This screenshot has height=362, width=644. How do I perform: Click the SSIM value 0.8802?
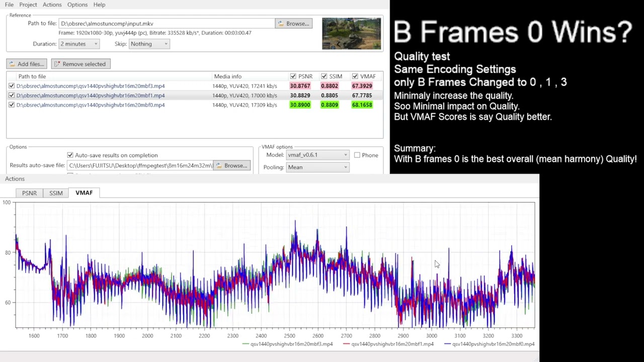point(330,86)
